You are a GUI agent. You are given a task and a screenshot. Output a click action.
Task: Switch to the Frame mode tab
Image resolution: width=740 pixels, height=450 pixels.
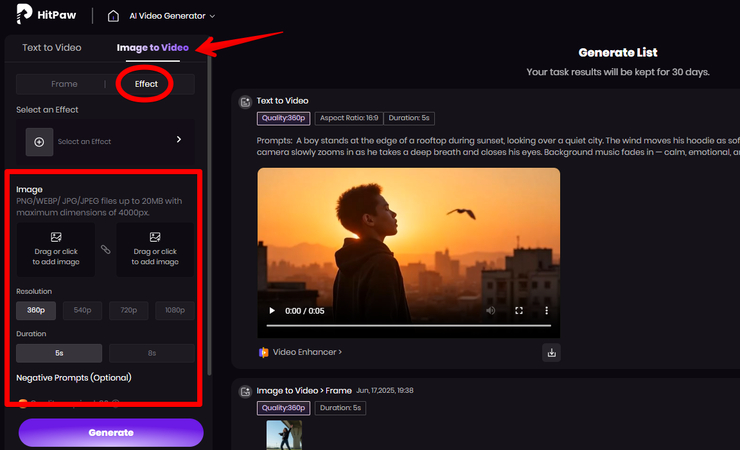[64, 84]
